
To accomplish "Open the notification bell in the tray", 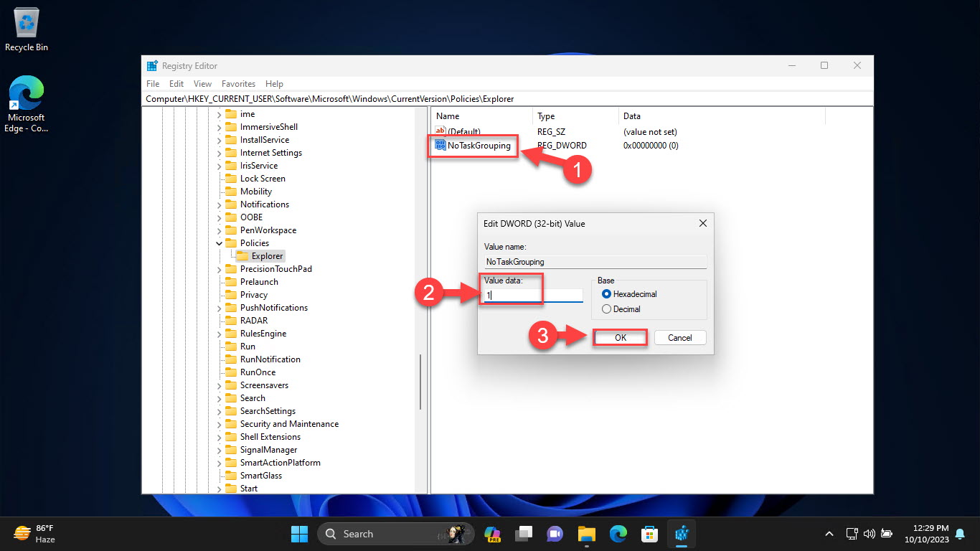I will coord(960,534).
